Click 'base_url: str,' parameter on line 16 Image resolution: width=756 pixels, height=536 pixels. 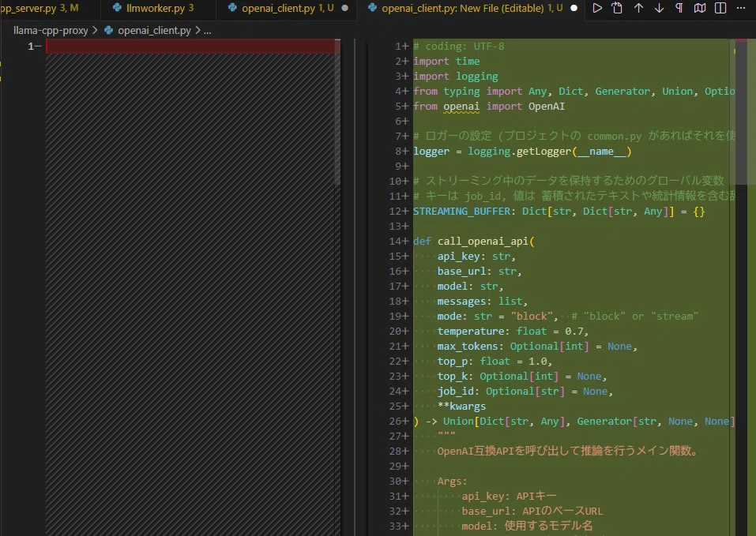pos(480,271)
